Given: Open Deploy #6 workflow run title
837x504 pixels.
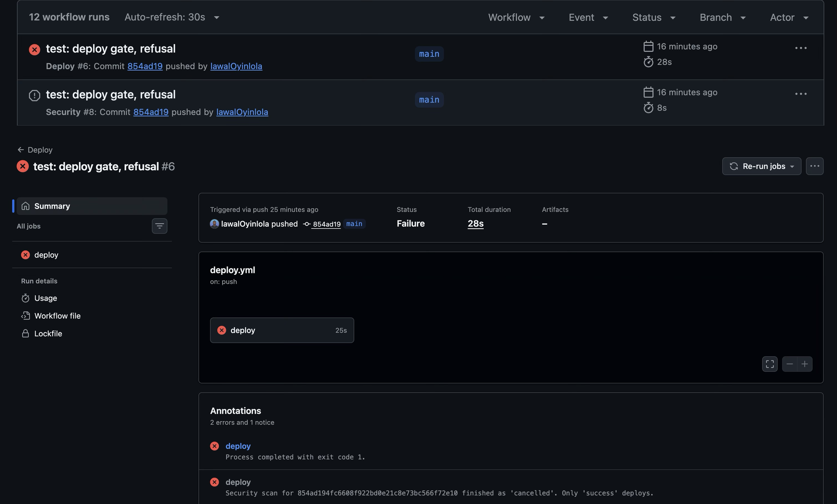Looking at the screenshot, I should (110, 49).
